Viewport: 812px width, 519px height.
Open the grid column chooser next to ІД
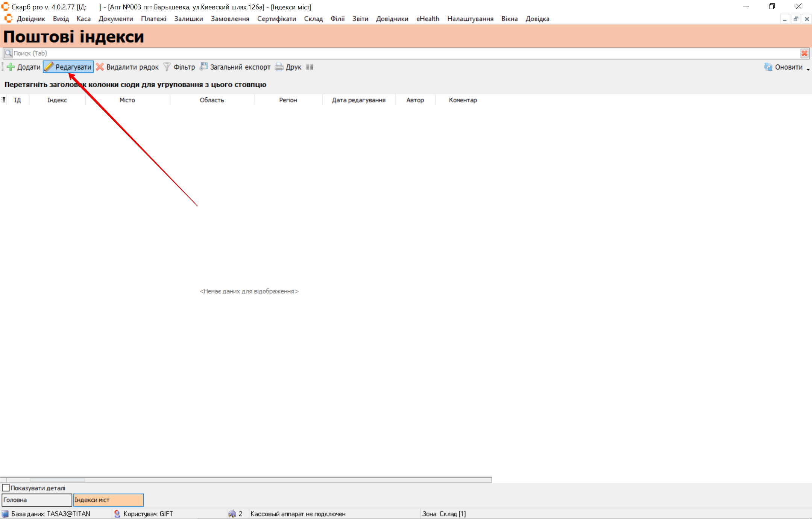3,100
